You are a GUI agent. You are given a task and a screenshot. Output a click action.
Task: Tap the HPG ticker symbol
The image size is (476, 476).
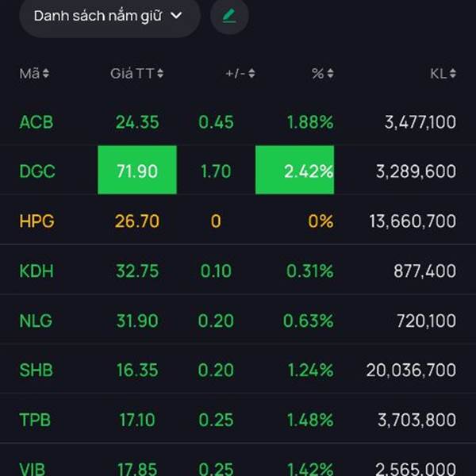(x=37, y=221)
